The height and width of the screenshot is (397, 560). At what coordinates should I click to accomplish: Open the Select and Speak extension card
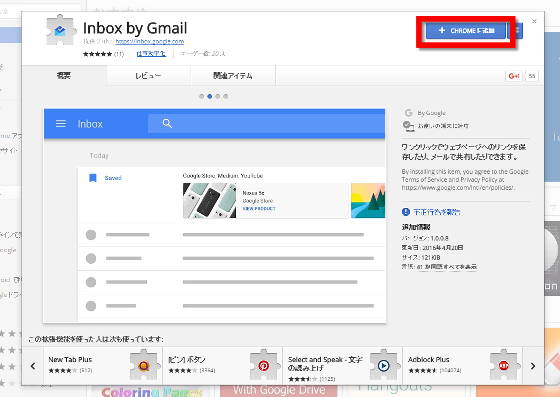[x=342, y=366]
